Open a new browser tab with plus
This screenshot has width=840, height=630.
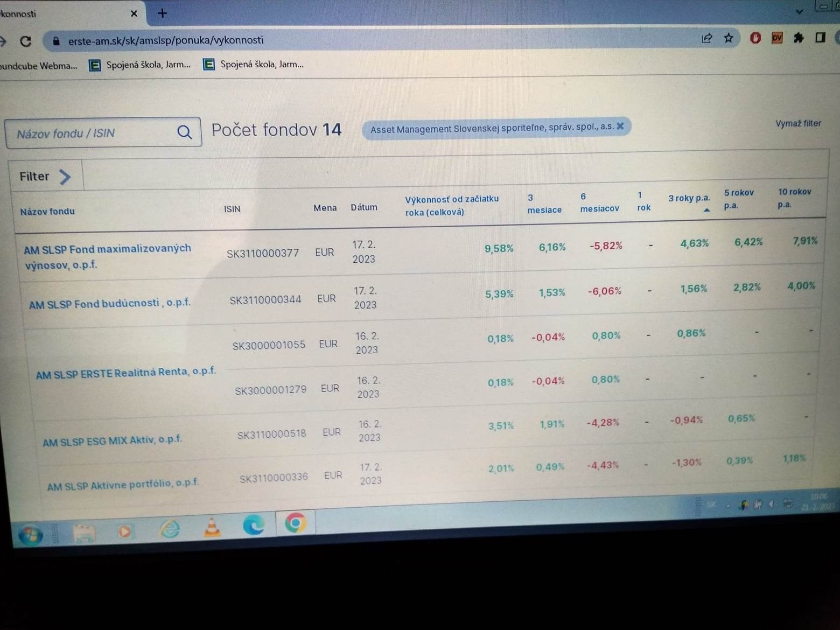click(x=162, y=13)
